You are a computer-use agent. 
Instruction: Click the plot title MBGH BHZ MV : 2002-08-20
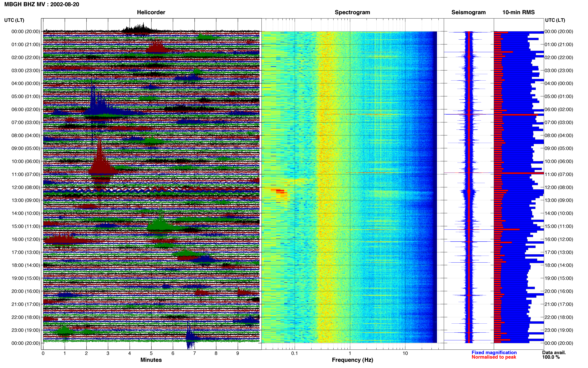pyautogui.click(x=42, y=4)
